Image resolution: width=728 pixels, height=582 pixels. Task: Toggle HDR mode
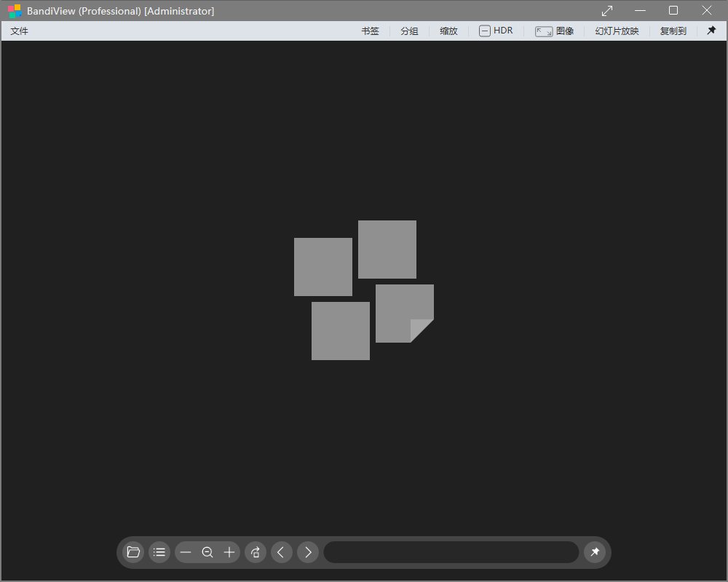click(x=496, y=31)
